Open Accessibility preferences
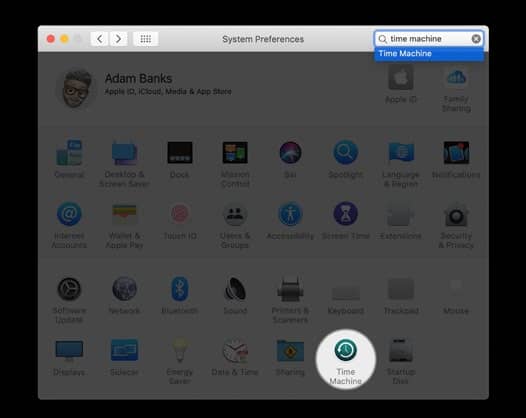This screenshot has width=526, height=418. [290, 220]
